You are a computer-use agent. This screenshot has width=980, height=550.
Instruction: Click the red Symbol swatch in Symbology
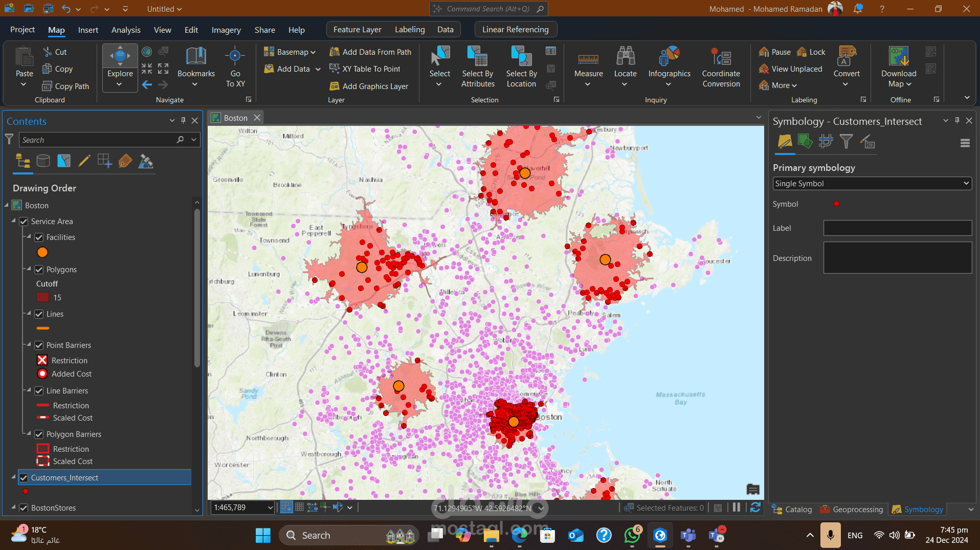(x=836, y=204)
